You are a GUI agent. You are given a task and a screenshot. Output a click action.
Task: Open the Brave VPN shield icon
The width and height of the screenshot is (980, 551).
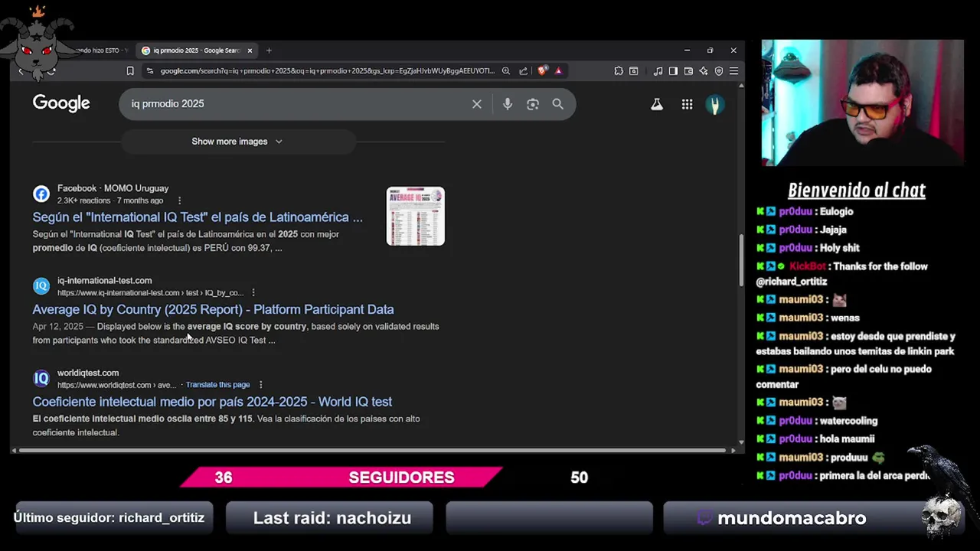pyautogui.click(x=718, y=71)
